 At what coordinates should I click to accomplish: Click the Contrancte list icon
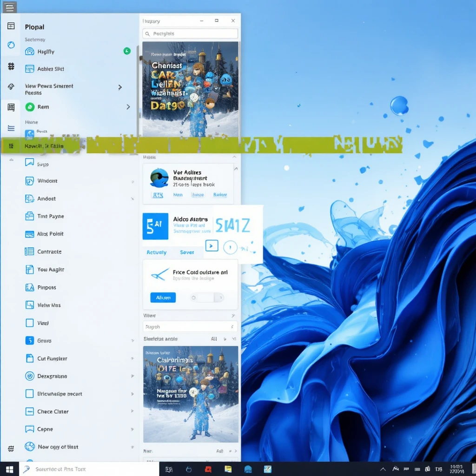pos(29,251)
